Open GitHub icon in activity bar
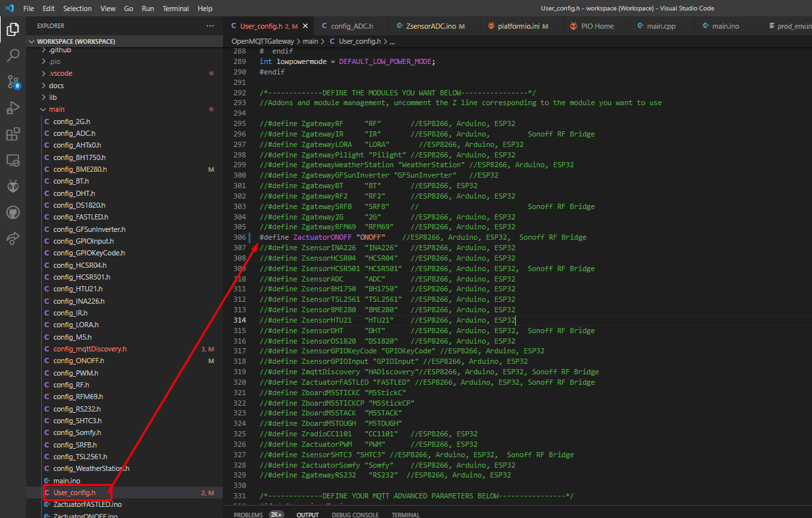This screenshot has width=812, height=518. [x=12, y=212]
